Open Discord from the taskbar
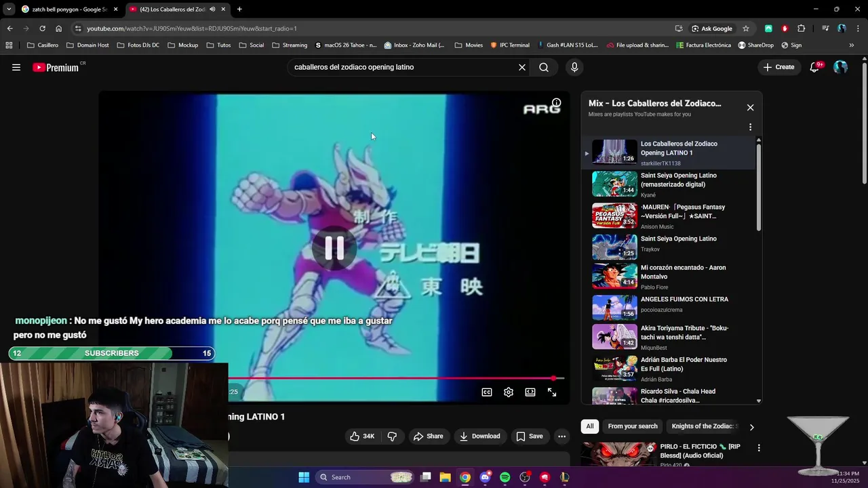This screenshot has width=868, height=488. point(485,477)
